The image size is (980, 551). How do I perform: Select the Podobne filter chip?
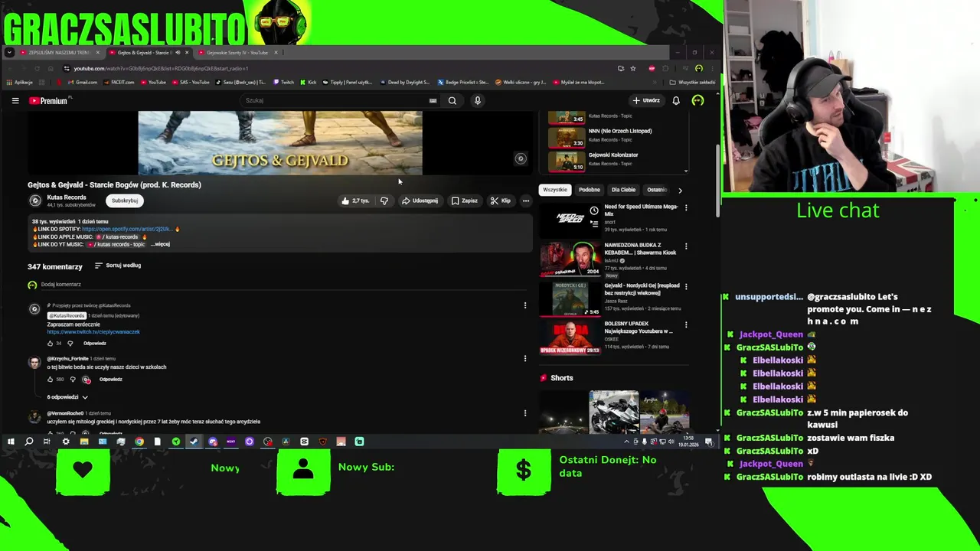[590, 190]
